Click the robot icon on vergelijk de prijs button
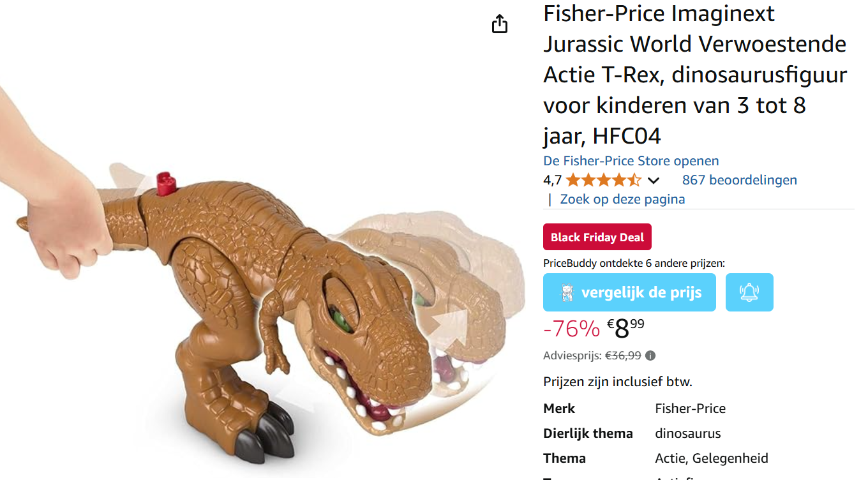The width and height of the screenshot is (868, 480). tap(567, 292)
